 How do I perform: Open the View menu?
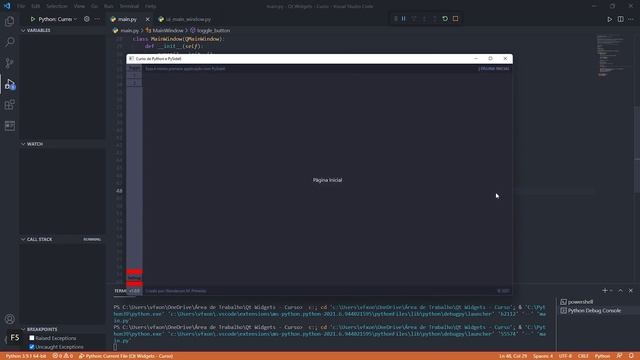click(79, 6)
